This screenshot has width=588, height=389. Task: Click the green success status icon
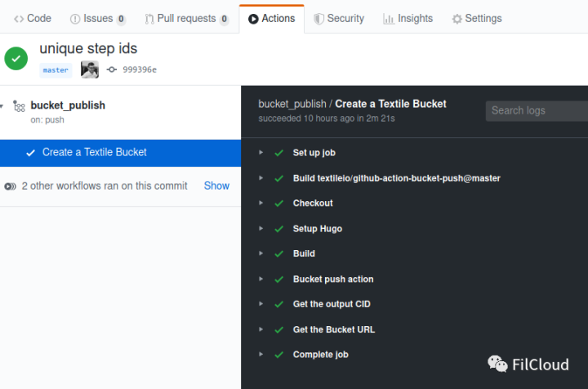(x=16, y=59)
